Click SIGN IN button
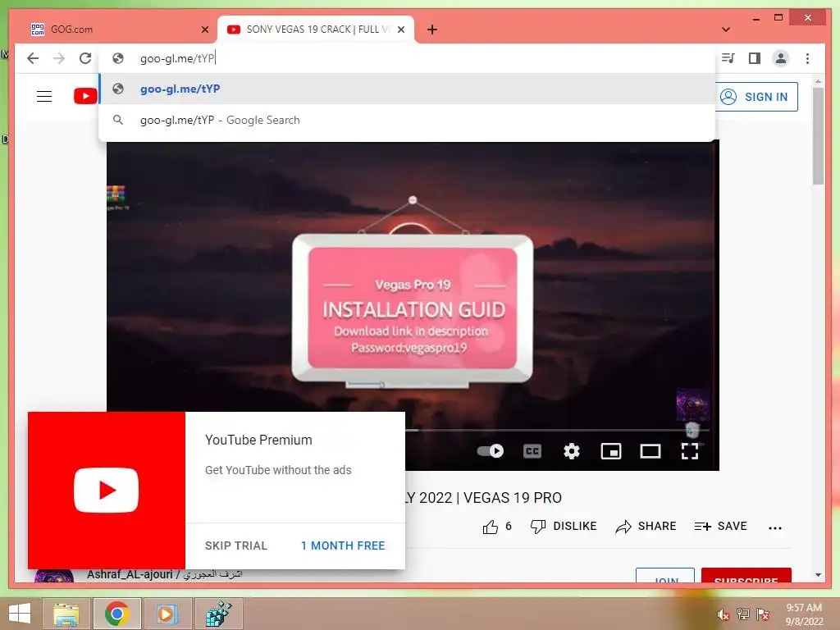This screenshot has height=630, width=840. (756, 97)
